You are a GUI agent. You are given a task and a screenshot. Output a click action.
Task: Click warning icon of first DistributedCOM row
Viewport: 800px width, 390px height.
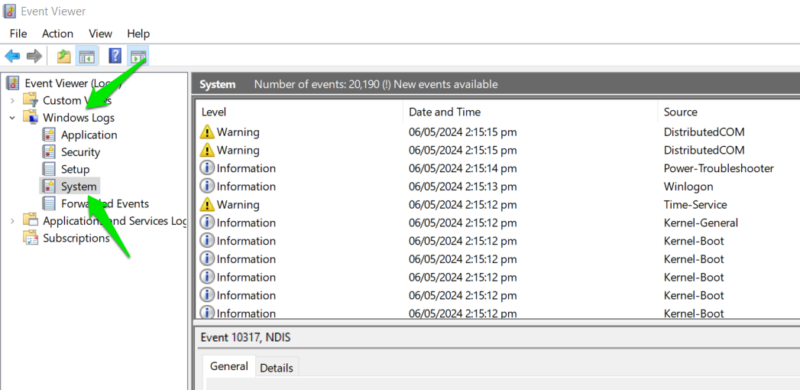(x=207, y=132)
